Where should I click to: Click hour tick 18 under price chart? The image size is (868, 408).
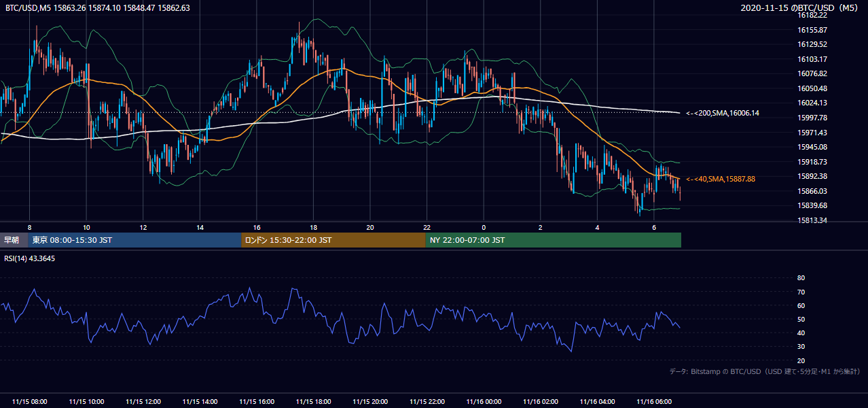pyautogui.click(x=313, y=227)
